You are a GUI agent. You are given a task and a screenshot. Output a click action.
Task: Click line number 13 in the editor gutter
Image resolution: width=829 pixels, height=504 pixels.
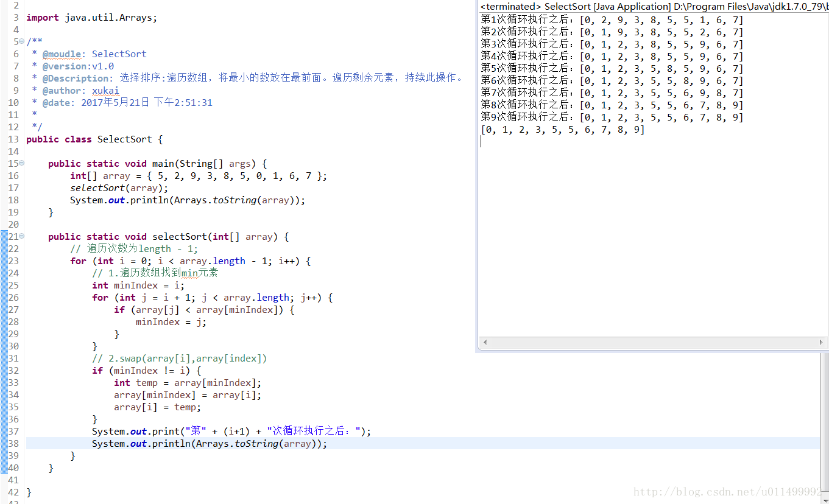click(13, 139)
